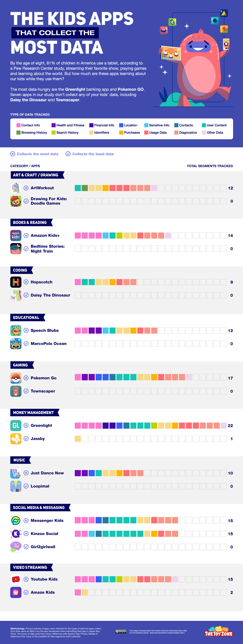Click the Financial Info legend color swatch

(91, 125)
